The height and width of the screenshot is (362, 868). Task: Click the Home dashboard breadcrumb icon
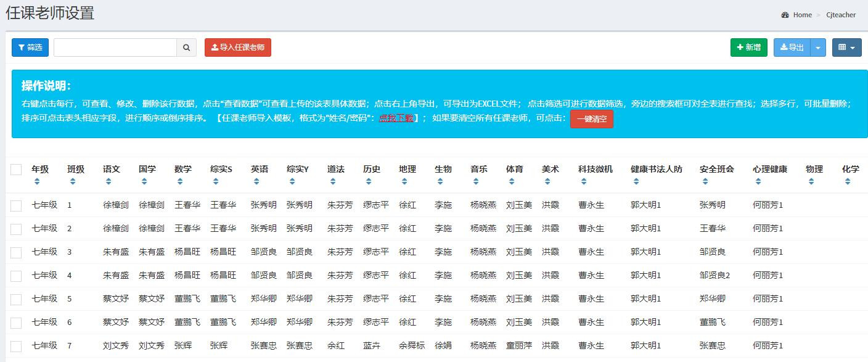tap(785, 15)
